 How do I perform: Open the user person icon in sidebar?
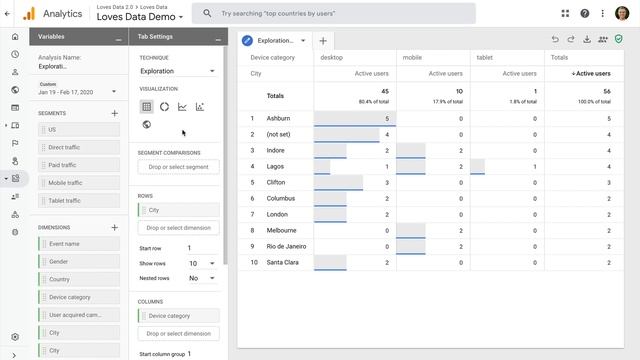15,72
